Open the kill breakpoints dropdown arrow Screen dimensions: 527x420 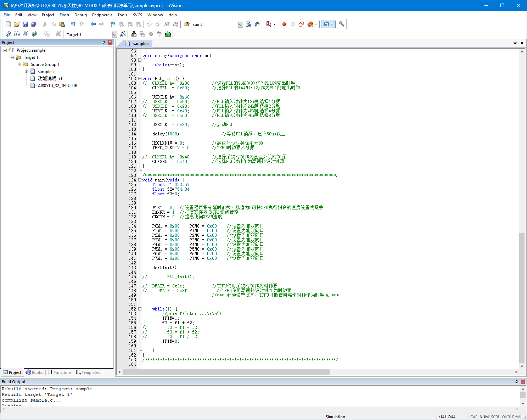[x=316, y=24]
